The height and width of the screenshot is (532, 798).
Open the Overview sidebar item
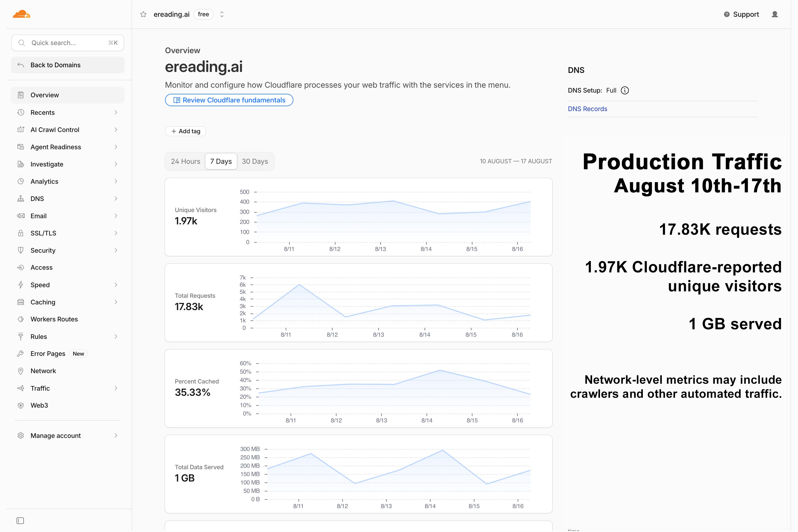(x=67, y=95)
